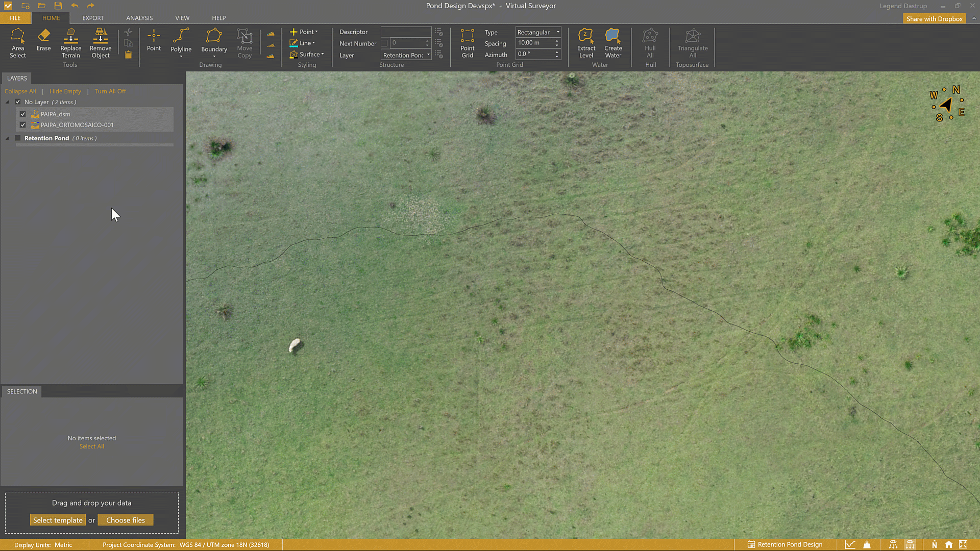Activate the Erase tool

pos(43,40)
